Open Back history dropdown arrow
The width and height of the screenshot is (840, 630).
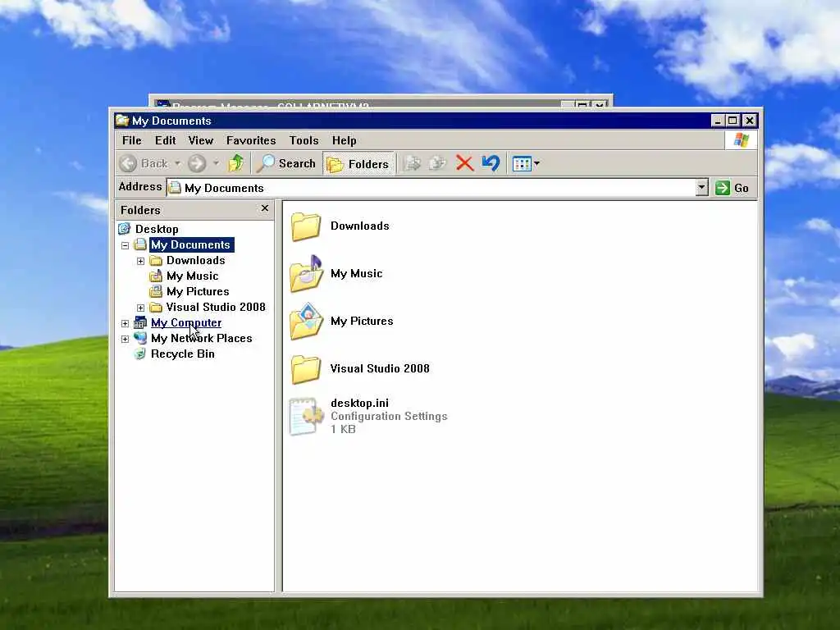pyautogui.click(x=177, y=163)
